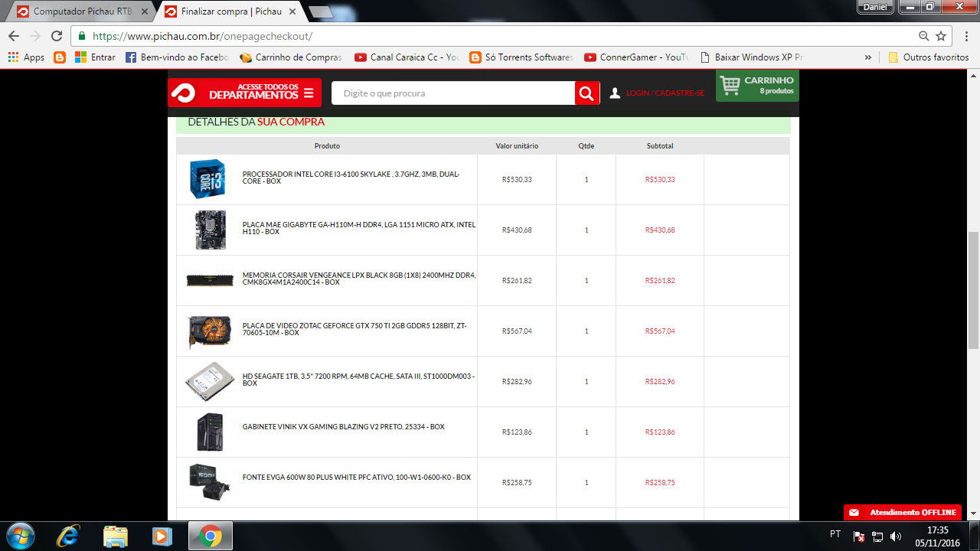Screen dimensions: 980x551
Task: Click the zoom magnifier icon in address bar
Action: [x=924, y=36]
